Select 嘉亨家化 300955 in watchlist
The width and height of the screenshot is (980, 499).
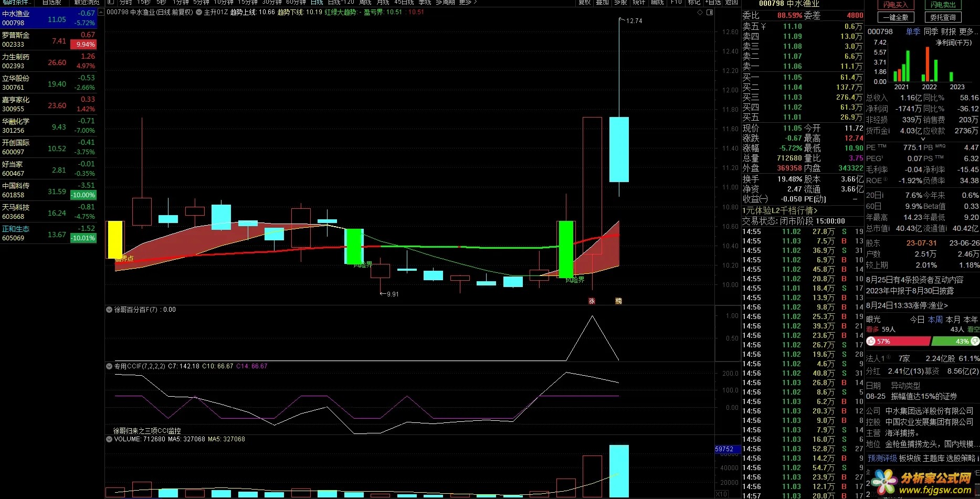pyautogui.click(x=48, y=104)
